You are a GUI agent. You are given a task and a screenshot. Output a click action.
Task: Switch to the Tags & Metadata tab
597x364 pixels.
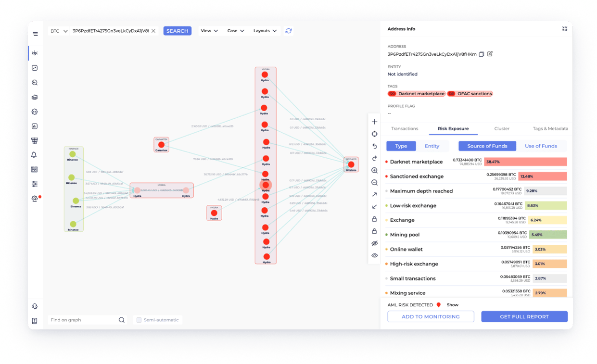[x=550, y=129]
